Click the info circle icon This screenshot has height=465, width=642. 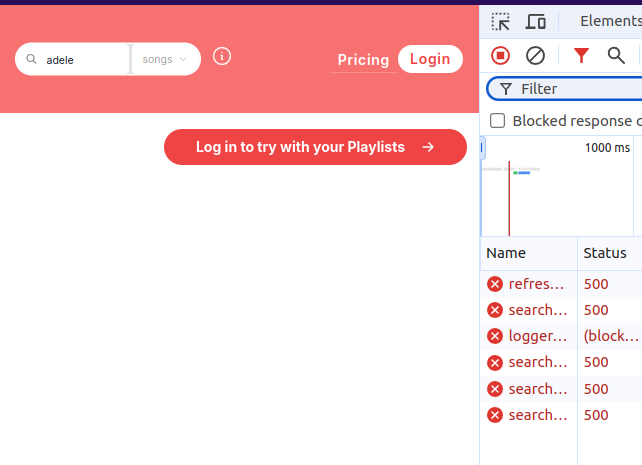[x=222, y=56]
